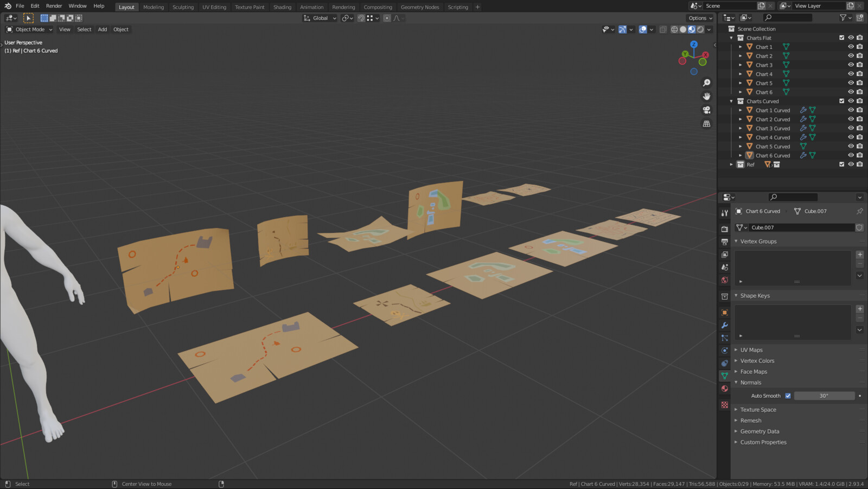Open the File menu
This screenshot has height=489, width=868.
point(20,6)
